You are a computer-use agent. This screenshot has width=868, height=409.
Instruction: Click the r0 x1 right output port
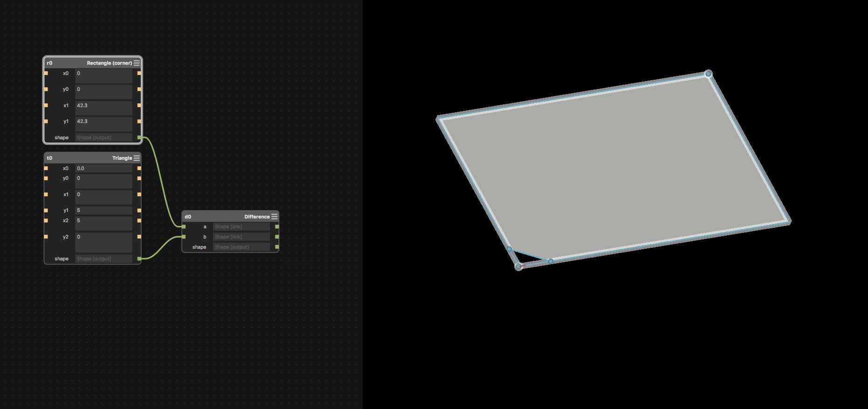point(139,105)
